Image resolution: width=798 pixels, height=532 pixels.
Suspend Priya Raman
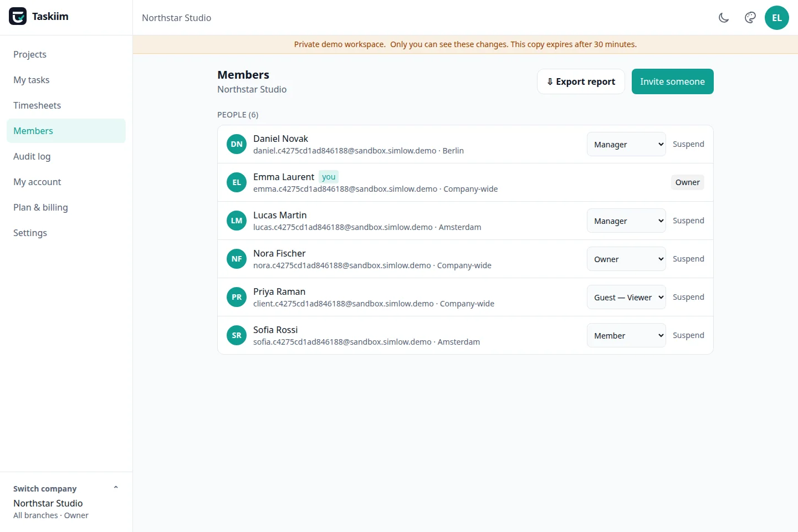point(688,297)
